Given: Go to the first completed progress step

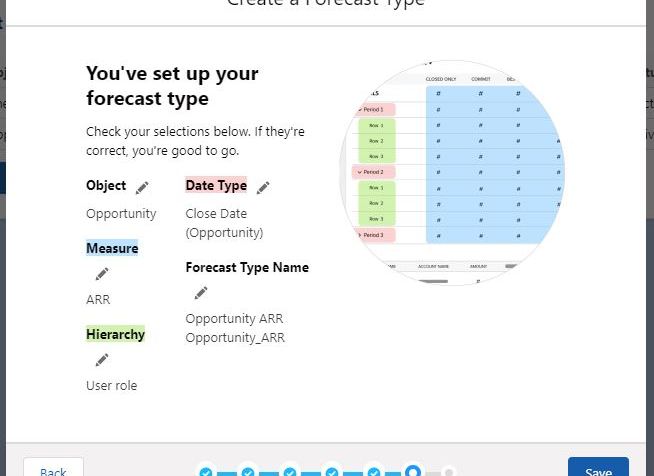Looking at the screenshot, I should [206, 472].
